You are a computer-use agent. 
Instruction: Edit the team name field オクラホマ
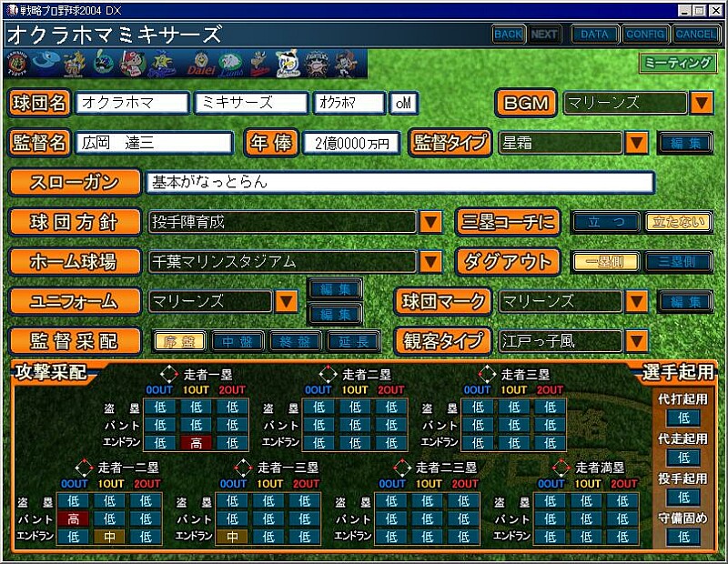coord(132,103)
